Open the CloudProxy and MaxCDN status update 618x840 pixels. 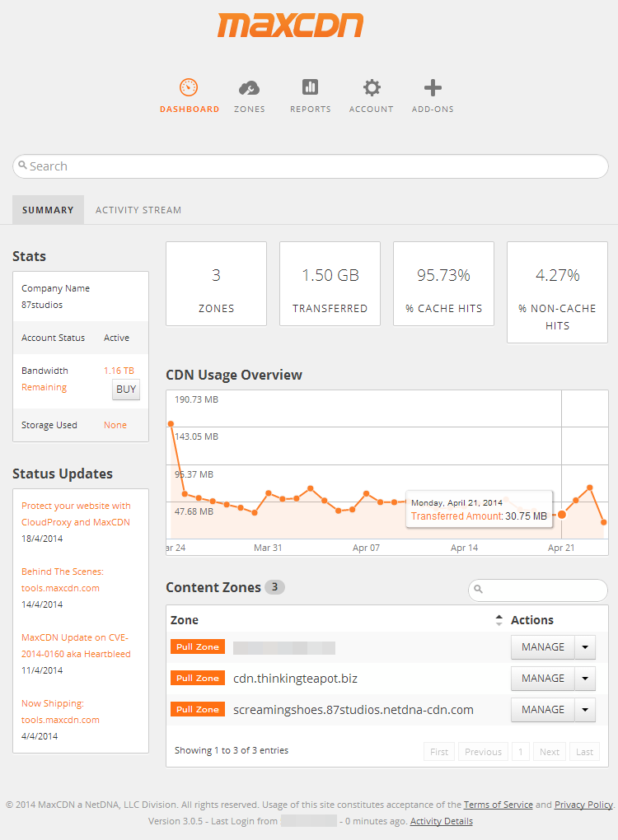coord(76,514)
